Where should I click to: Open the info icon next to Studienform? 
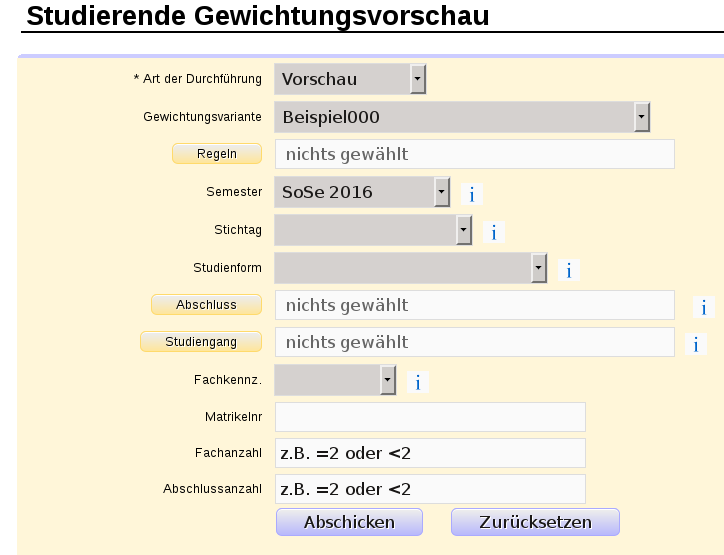(568, 270)
